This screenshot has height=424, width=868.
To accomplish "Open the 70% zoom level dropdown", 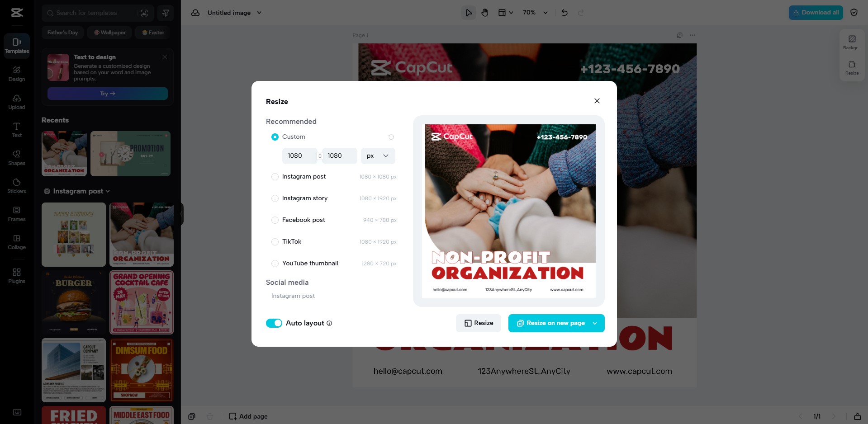I will click(535, 13).
